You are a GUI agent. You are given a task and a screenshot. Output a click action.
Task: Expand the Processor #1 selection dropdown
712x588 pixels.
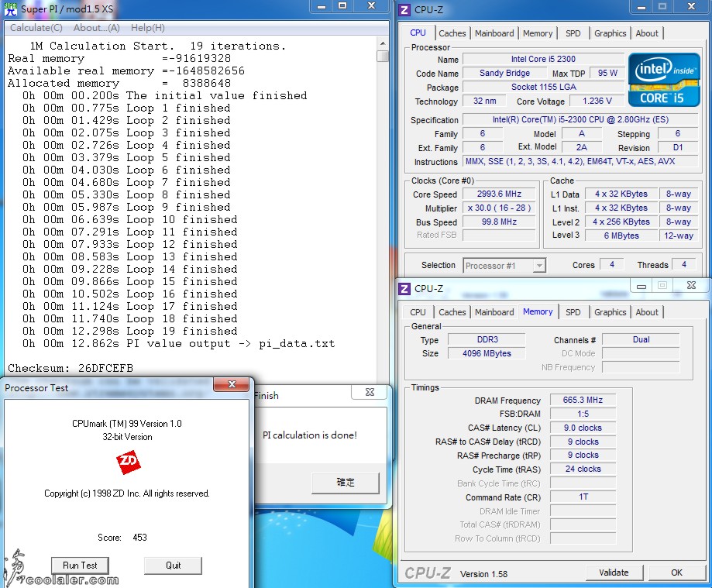point(539,266)
